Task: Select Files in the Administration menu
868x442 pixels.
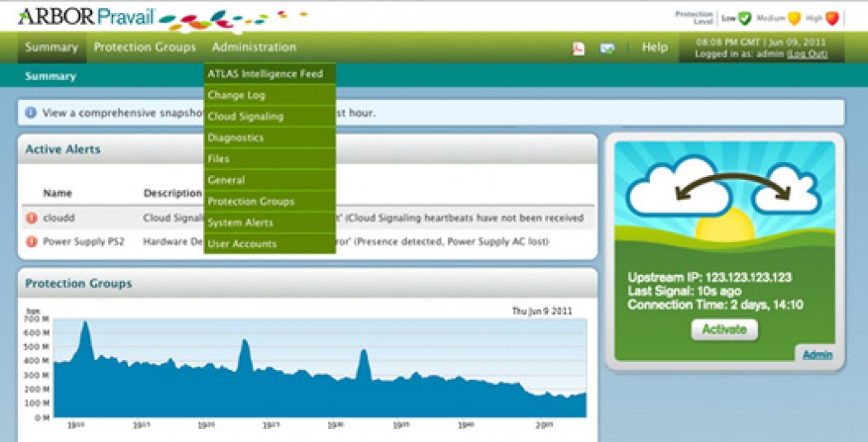Action: pos(269,159)
